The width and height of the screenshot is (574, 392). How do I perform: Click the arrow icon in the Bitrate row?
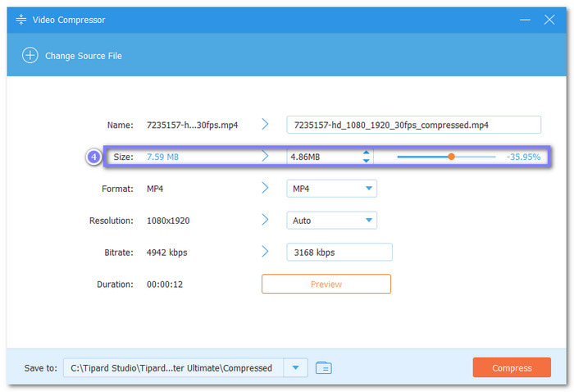coord(265,252)
